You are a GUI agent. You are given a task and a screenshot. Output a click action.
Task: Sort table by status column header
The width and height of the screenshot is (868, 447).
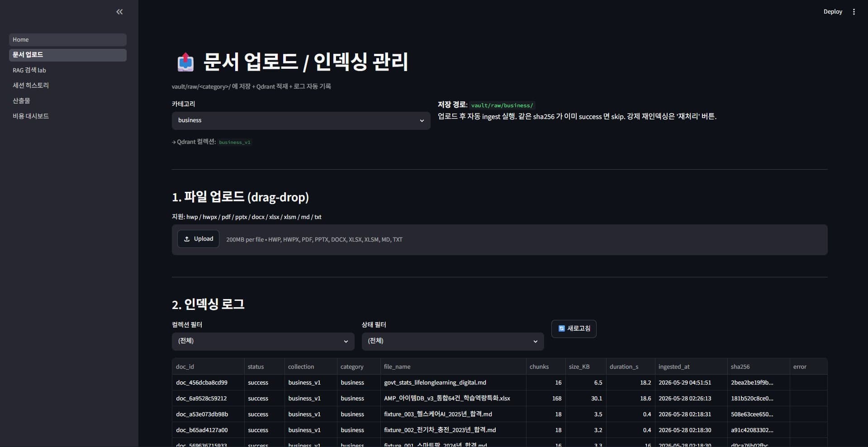point(264,366)
